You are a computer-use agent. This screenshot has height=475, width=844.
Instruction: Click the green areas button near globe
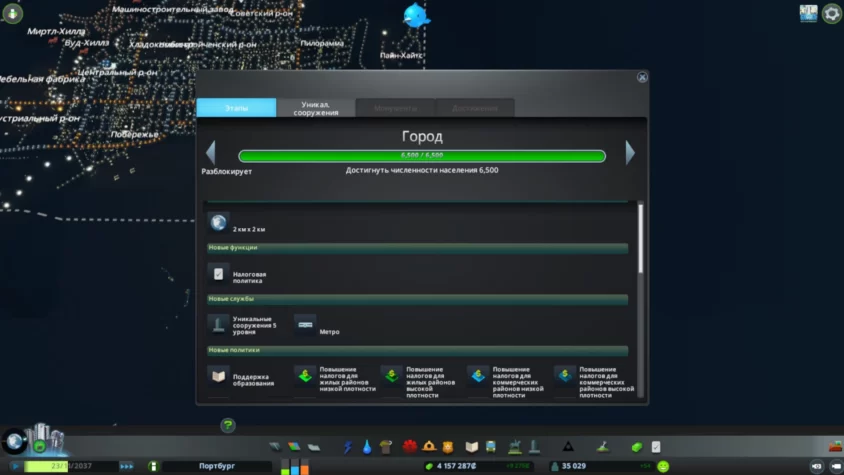[39, 446]
